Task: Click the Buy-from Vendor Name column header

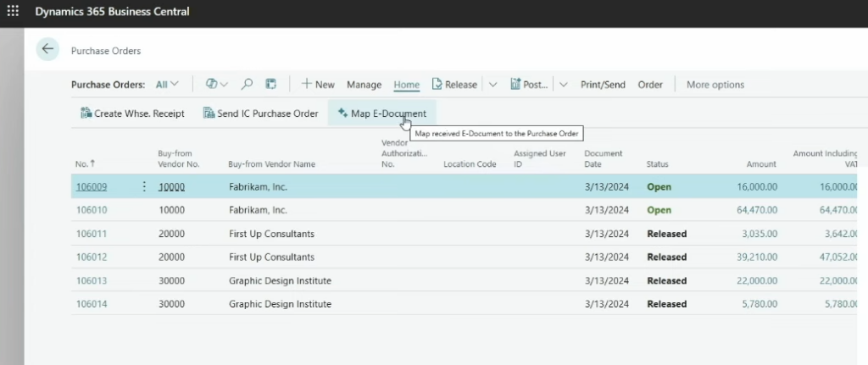Action: coord(272,163)
